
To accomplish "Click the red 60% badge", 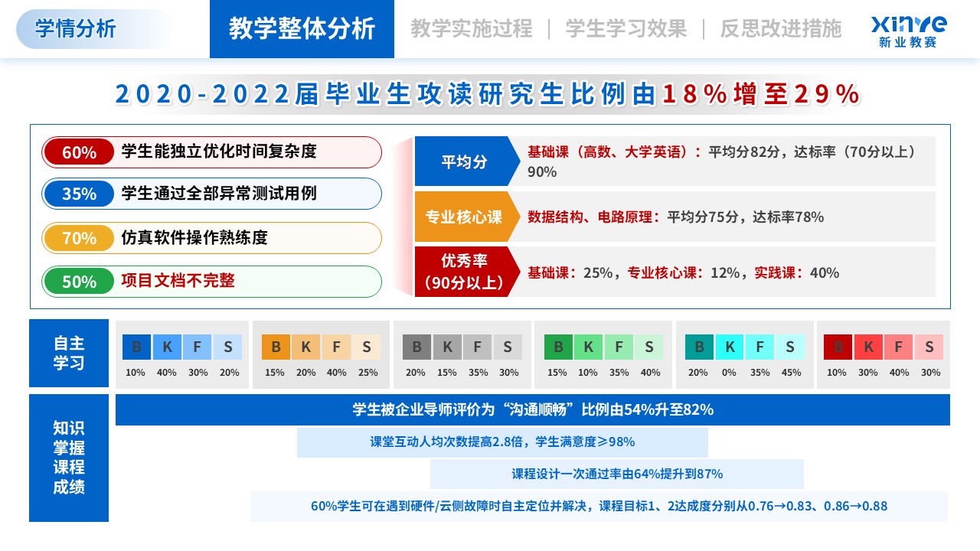I will coord(79,152).
